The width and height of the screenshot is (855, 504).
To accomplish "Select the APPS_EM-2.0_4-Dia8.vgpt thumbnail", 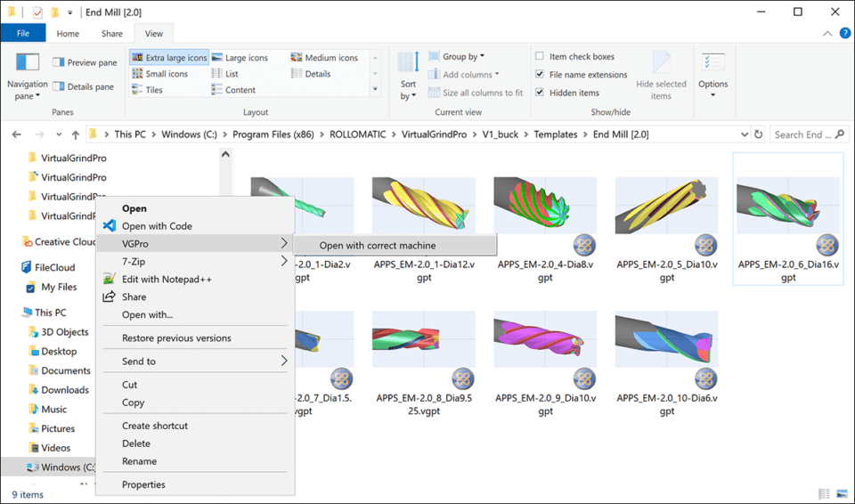I will pyautogui.click(x=545, y=206).
